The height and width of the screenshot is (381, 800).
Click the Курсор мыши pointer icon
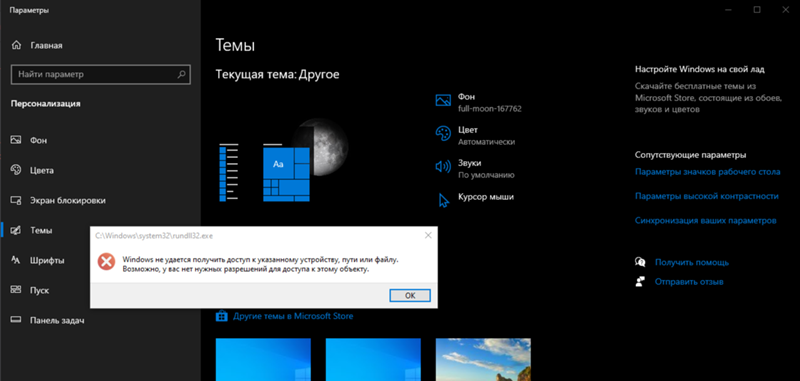[443, 200]
